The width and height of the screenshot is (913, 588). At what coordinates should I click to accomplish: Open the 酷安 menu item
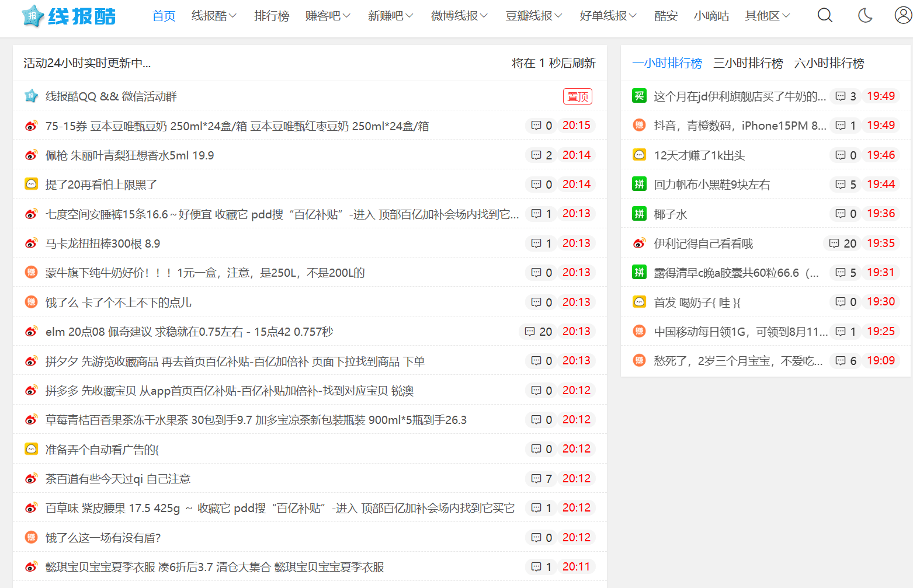666,16
